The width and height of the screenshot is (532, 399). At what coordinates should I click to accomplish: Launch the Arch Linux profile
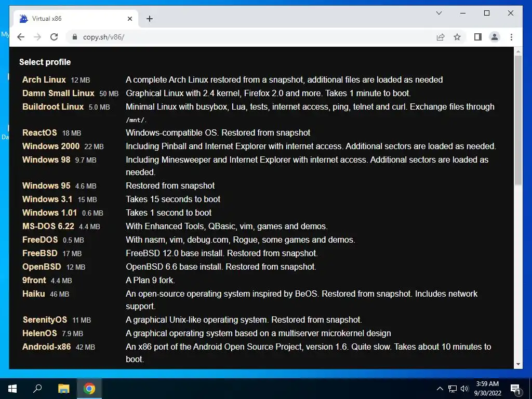click(x=44, y=79)
